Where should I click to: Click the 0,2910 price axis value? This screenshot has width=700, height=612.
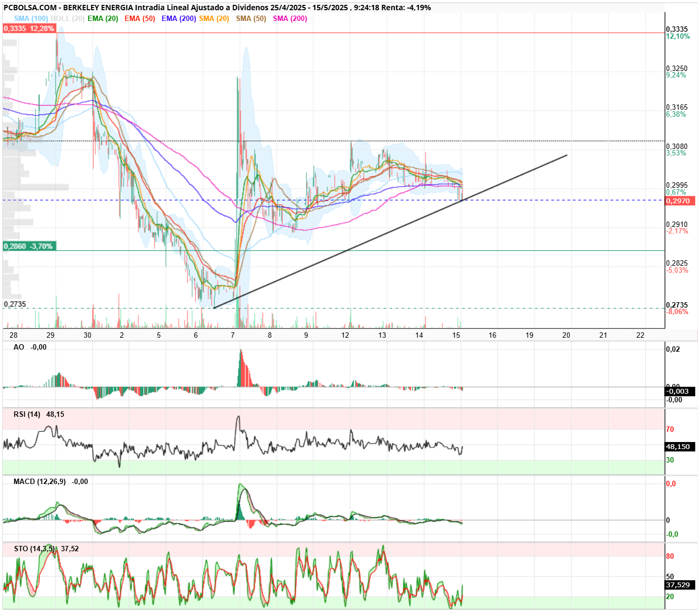point(677,224)
